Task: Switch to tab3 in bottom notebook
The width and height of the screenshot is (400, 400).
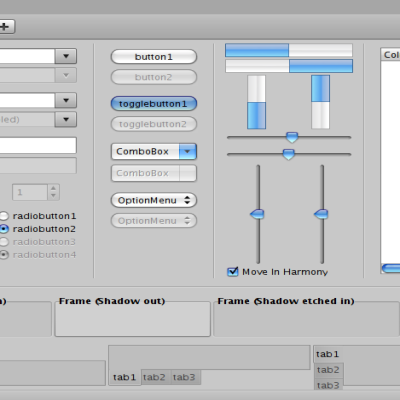Action: pyautogui.click(x=185, y=377)
